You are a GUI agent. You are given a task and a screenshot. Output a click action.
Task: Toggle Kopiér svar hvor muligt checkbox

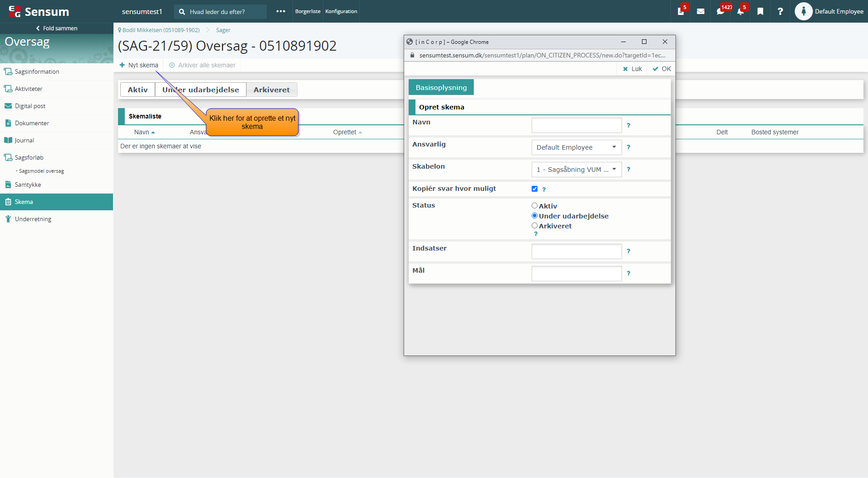[x=535, y=189]
